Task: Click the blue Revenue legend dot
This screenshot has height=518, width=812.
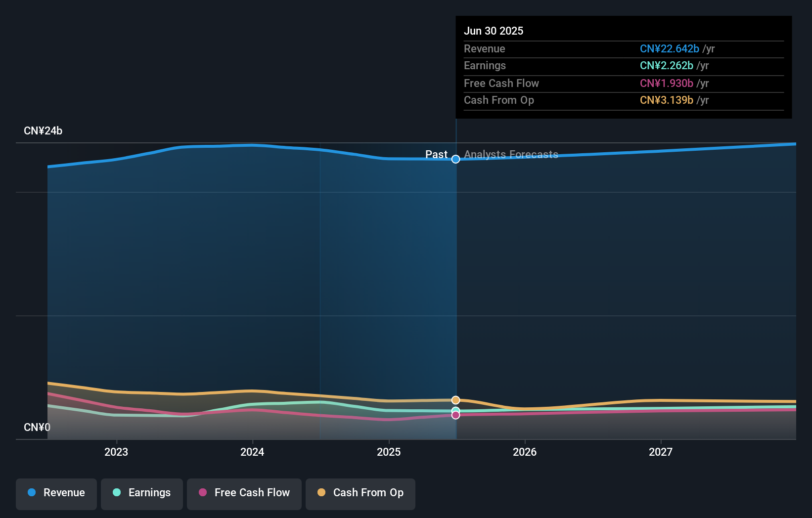Action: click(x=33, y=492)
